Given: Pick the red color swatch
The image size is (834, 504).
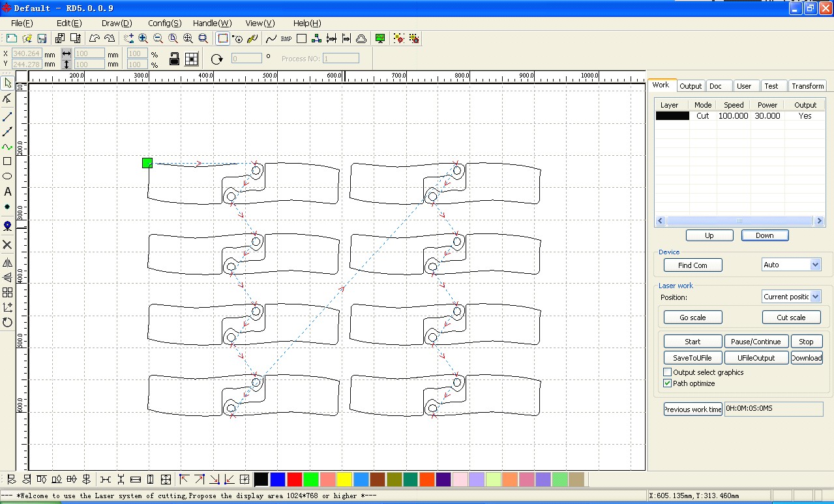Looking at the screenshot, I should pyautogui.click(x=295, y=480).
